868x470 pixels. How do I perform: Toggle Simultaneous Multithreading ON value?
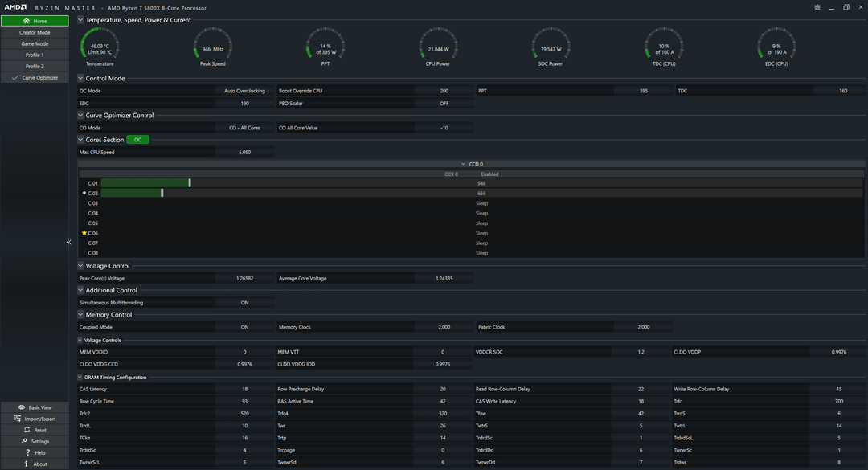(244, 303)
